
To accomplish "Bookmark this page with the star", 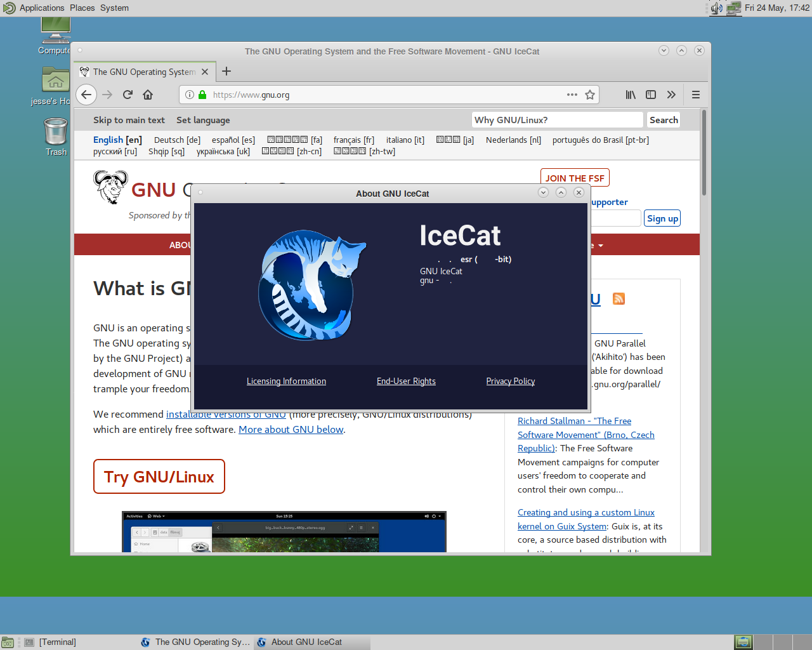I will 590,95.
